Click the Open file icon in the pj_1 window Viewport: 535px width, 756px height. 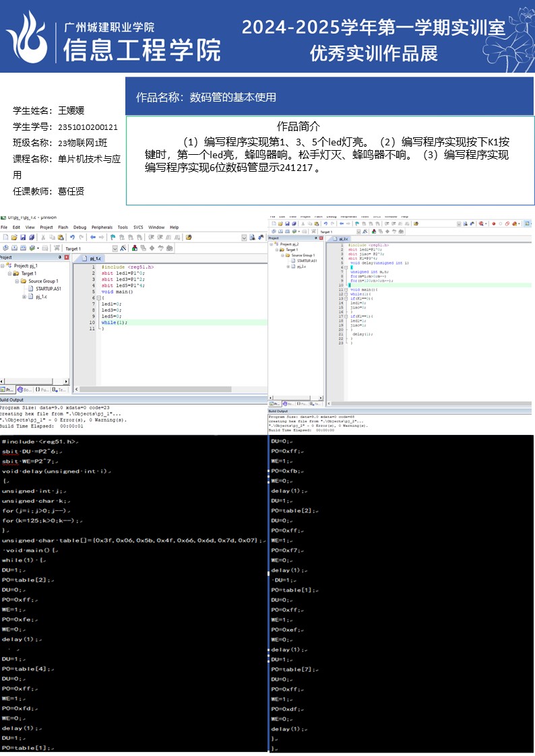click(x=13, y=237)
